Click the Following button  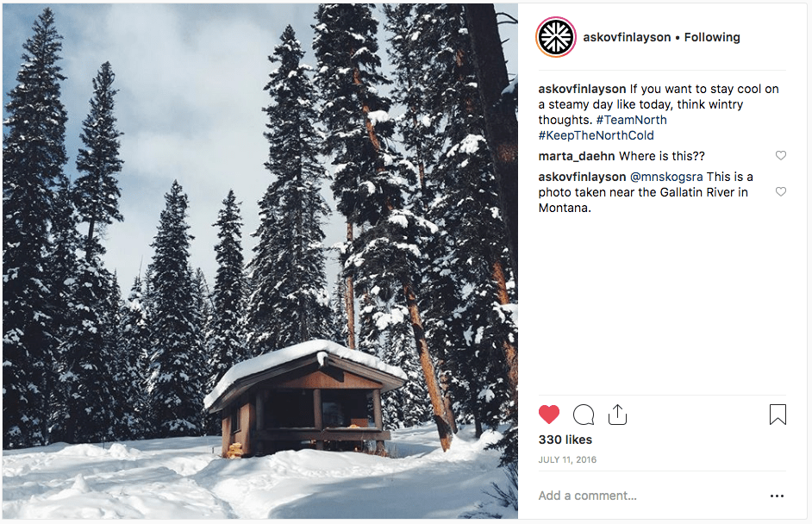[712, 37]
